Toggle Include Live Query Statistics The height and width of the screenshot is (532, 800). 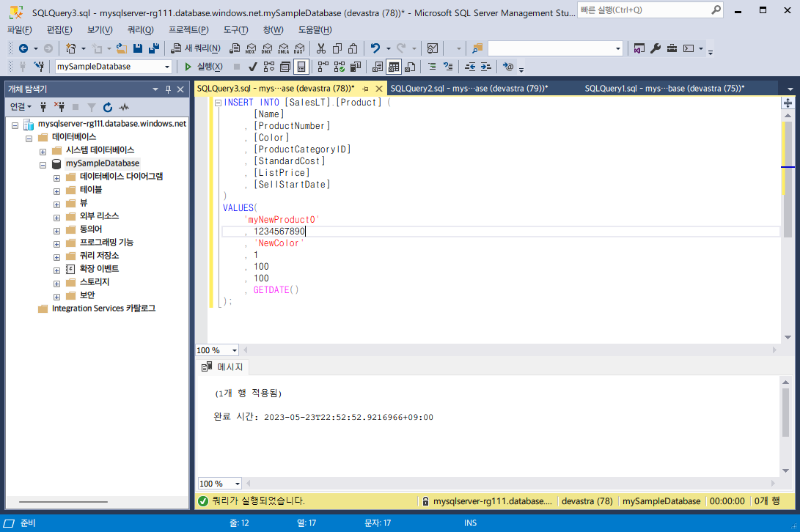coord(340,66)
